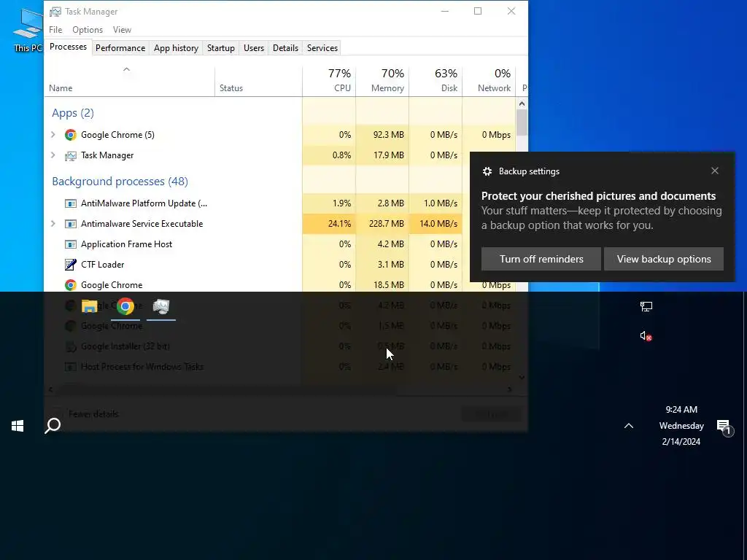747x560 pixels.
Task: Open the Windows Start menu
Action: coord(18,426)
